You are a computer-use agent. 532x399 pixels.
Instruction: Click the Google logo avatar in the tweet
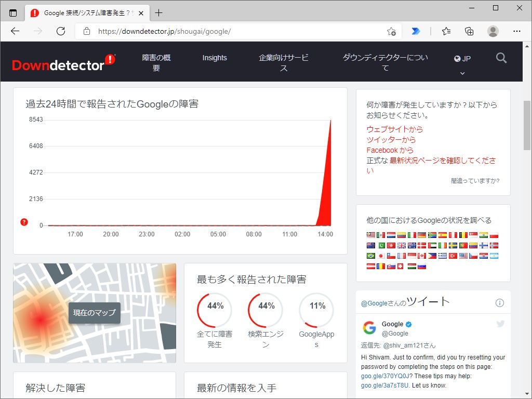coord(369,328)
